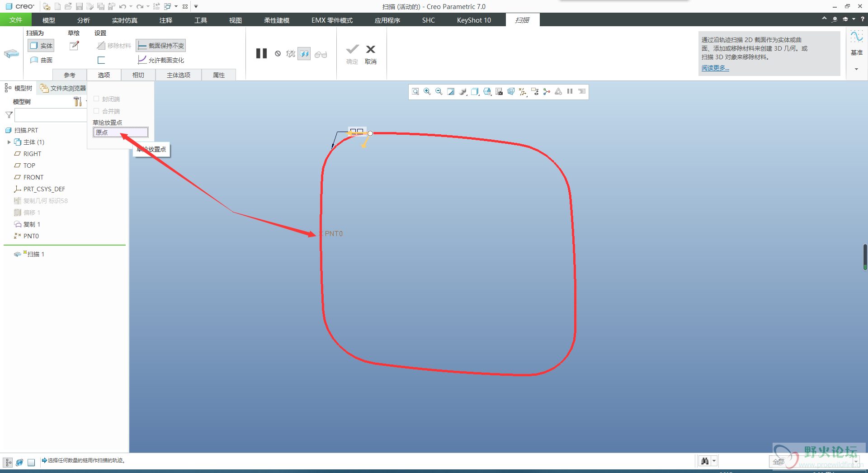This screenshot has height=473, width=868.
Task: Toggle the attached preview cube icon
Action: pyautogui.click(x=304, y=54)
